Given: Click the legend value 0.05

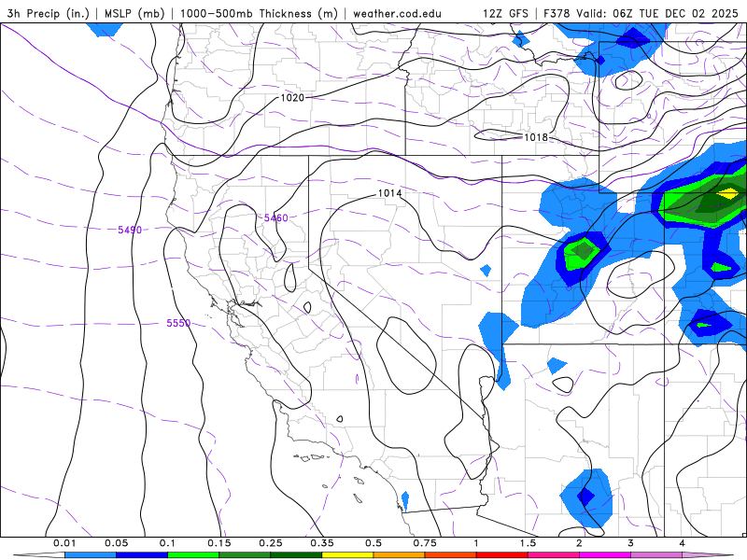Looking at the screenshot, I should (x=116, y=543).
